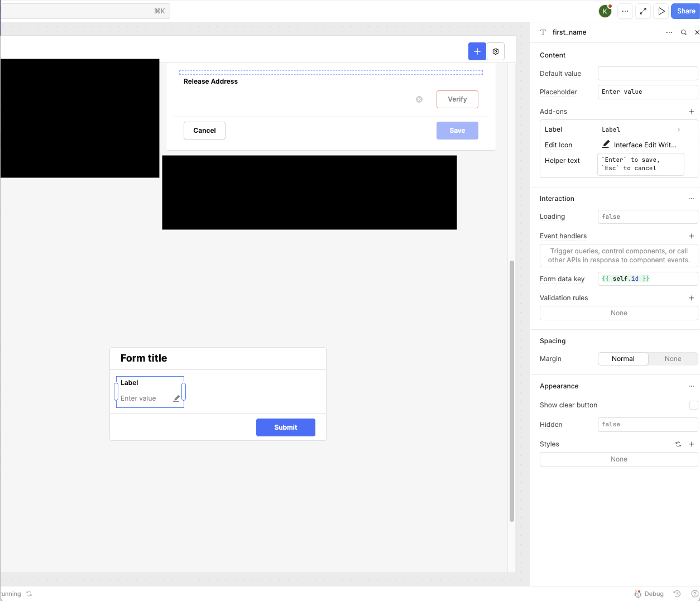Image resolution: width=700 pixels, height=601 pixels.
Task: Set Margin to Normal
Action: (623, 359)
